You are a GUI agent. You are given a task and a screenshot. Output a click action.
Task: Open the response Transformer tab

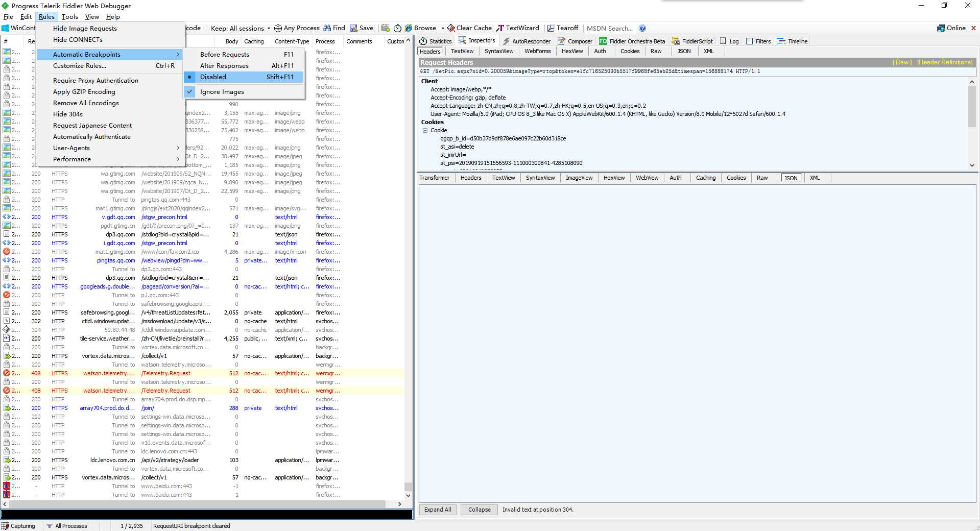coord(435,178)
